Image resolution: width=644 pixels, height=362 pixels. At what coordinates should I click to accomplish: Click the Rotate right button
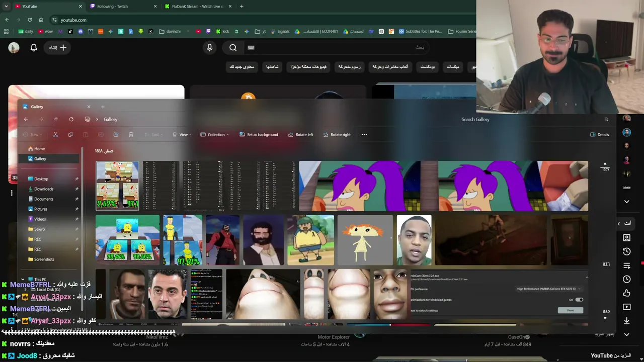coord(337,135)
